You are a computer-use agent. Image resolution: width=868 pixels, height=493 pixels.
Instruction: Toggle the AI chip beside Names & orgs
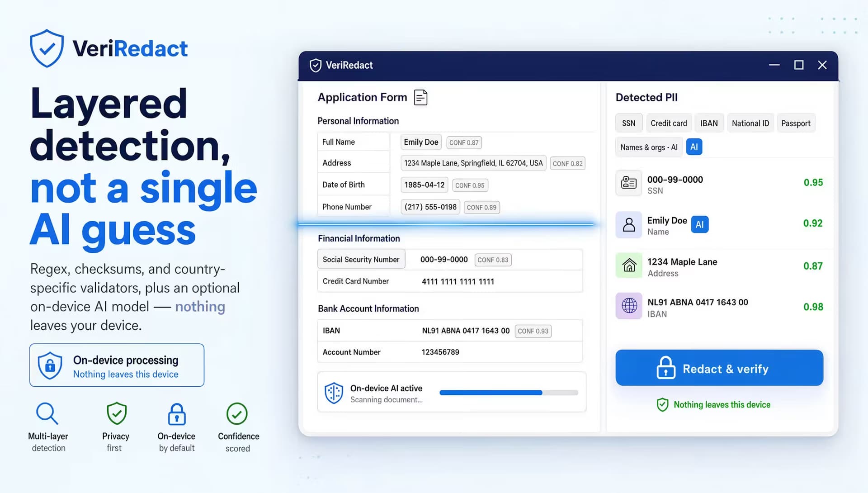694,147
